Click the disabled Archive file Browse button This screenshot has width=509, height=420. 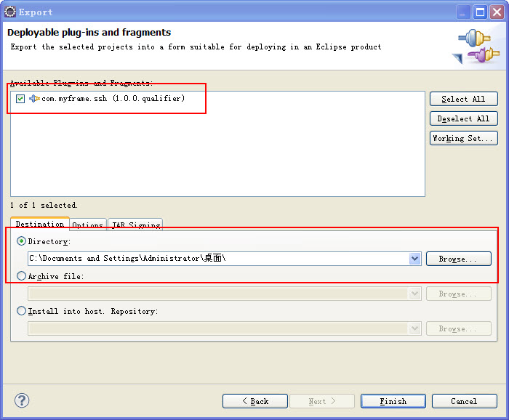click(x=458, y=294)
